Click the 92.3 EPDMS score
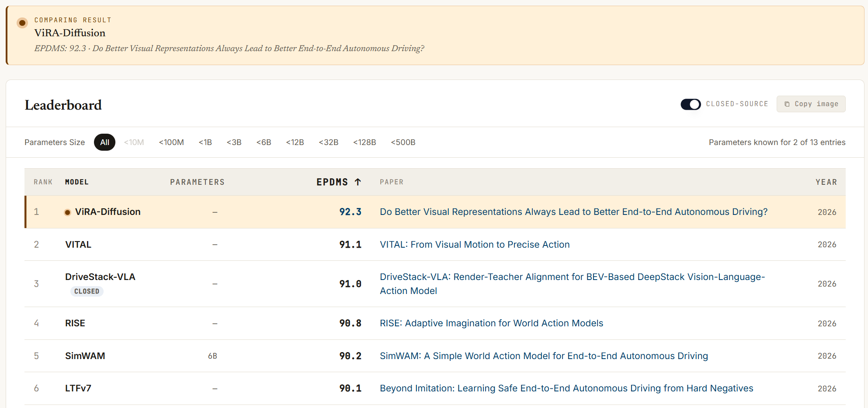Image resolution: width=868 pixels, height=408 pixels. [x=350, y=212]
